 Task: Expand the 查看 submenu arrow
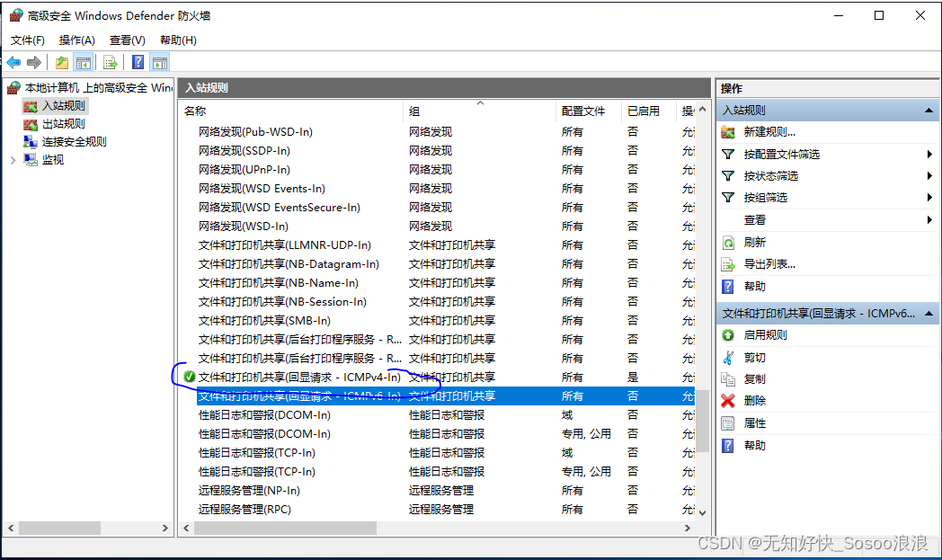(x=928, y=219)
